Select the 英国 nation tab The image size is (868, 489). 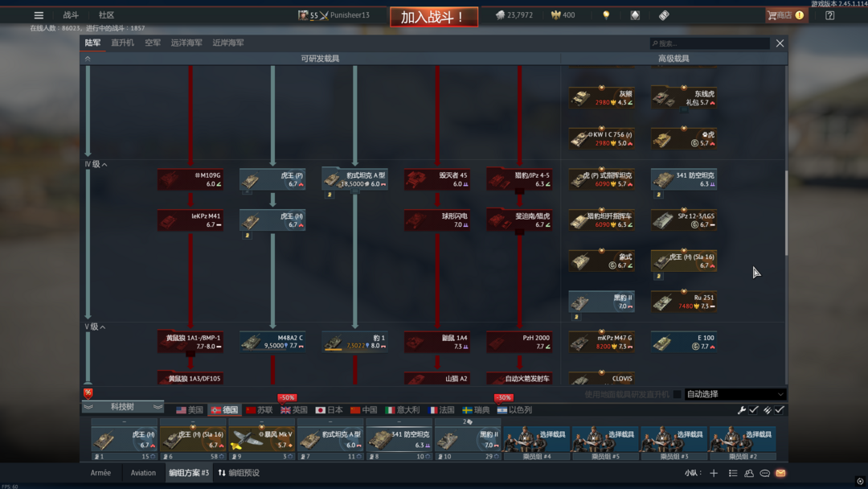(x=294, y=410)
